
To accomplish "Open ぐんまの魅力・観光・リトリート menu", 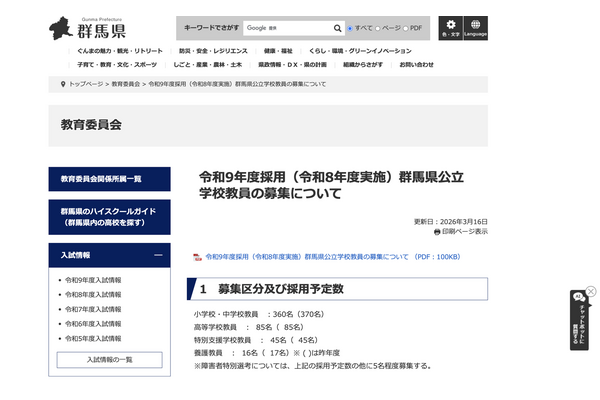I will 120,51.
